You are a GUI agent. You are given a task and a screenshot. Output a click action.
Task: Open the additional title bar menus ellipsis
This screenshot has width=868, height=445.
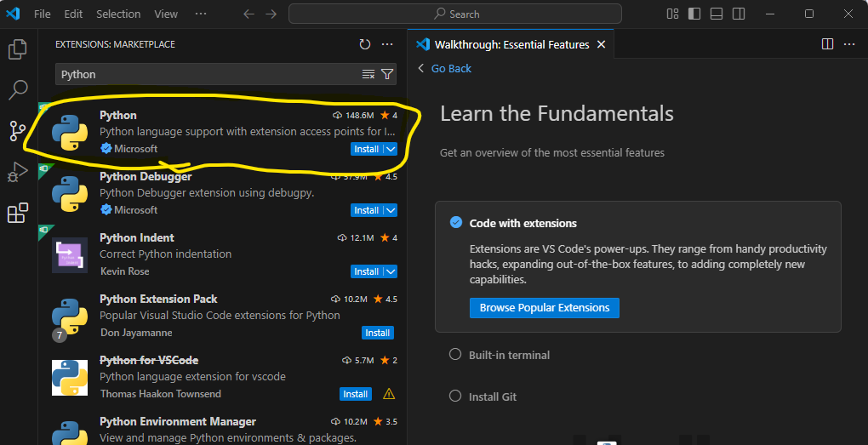[201, 14]
